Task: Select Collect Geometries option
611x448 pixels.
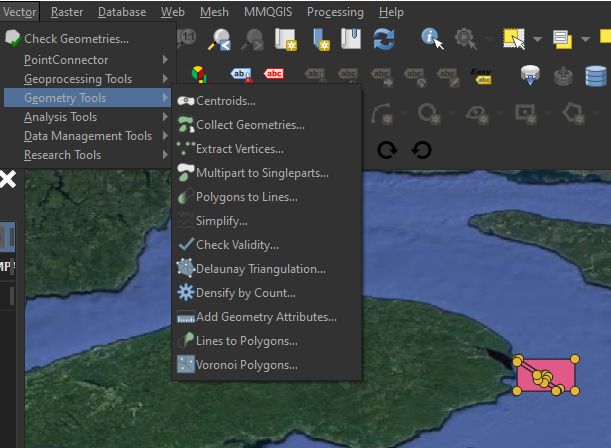Action: click(x=267, y=125)
